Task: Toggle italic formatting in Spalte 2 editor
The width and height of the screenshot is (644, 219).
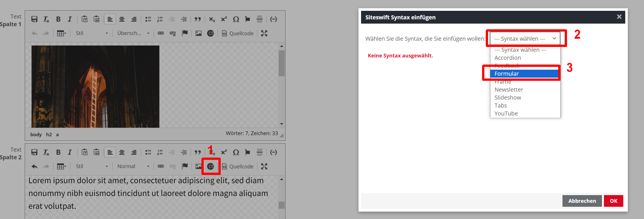Action: 70,152
